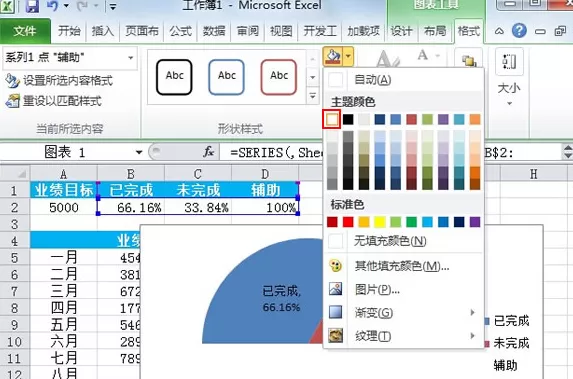573x379 pixels.
Task: Click the reset to match style icon
Action: (12, 101)
